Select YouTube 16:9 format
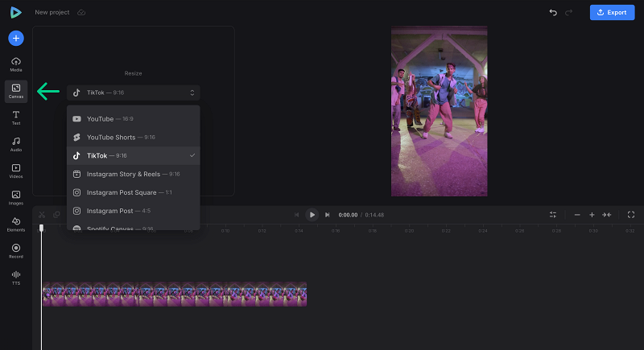Screen dimensions: 644x350 [x=134, y=119]
